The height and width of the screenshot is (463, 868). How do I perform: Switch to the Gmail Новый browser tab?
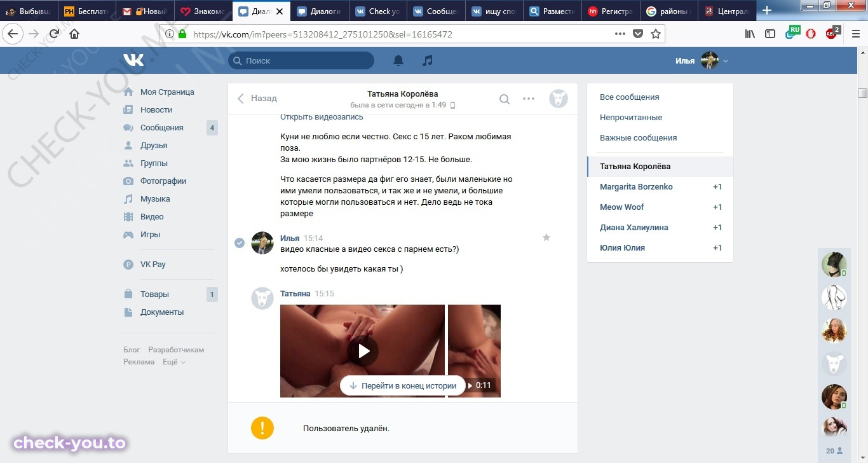145,11
